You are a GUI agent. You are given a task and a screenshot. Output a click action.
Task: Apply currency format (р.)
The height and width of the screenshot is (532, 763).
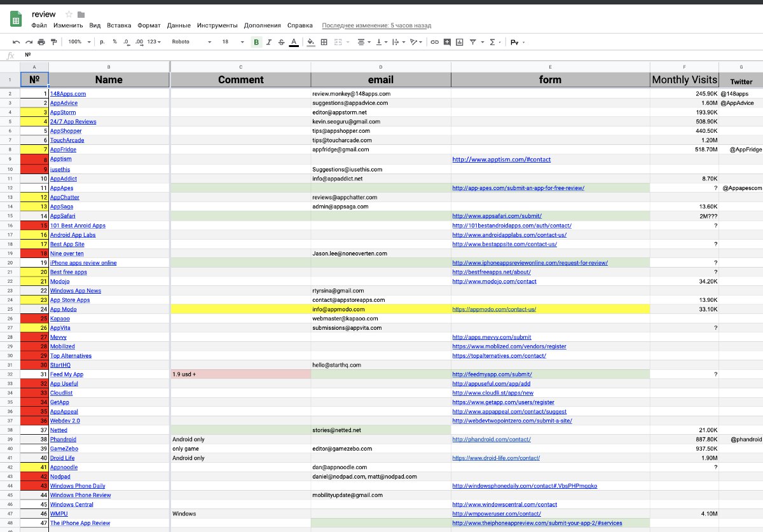coord(102,42)
